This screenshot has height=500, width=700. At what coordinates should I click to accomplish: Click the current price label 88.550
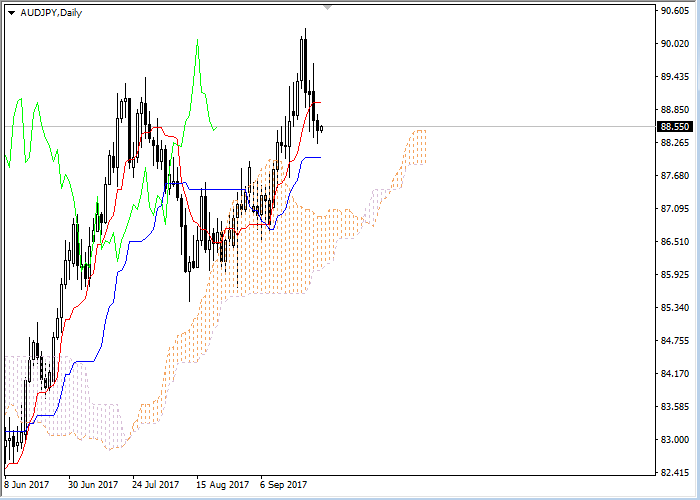click(x=675, y=127)
